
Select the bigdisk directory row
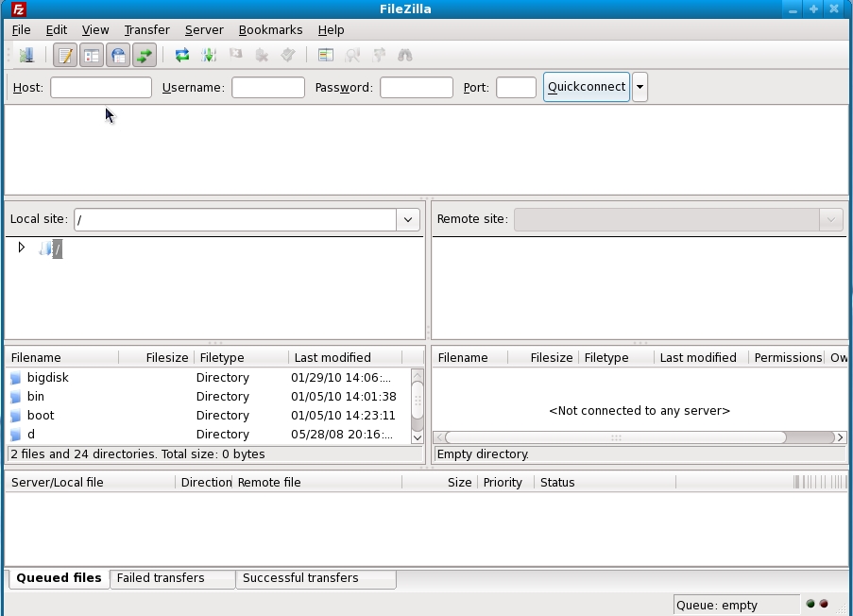tap(209, 378)
